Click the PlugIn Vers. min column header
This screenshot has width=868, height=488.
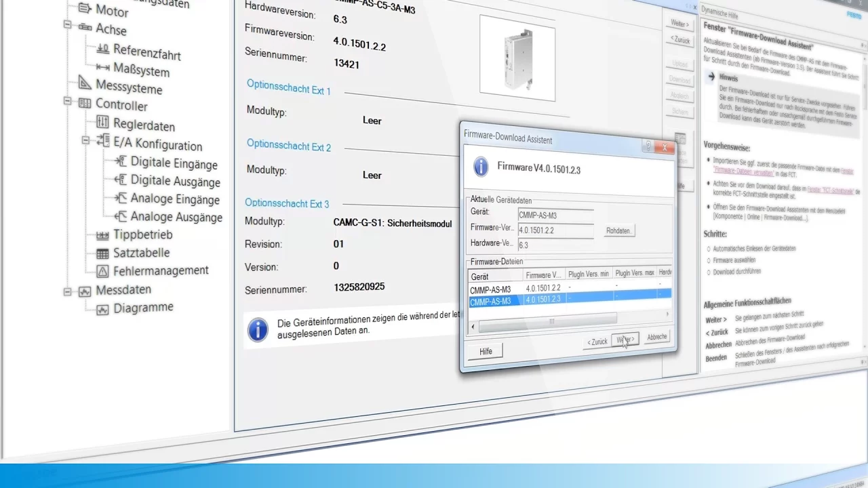tap(588, 274)
